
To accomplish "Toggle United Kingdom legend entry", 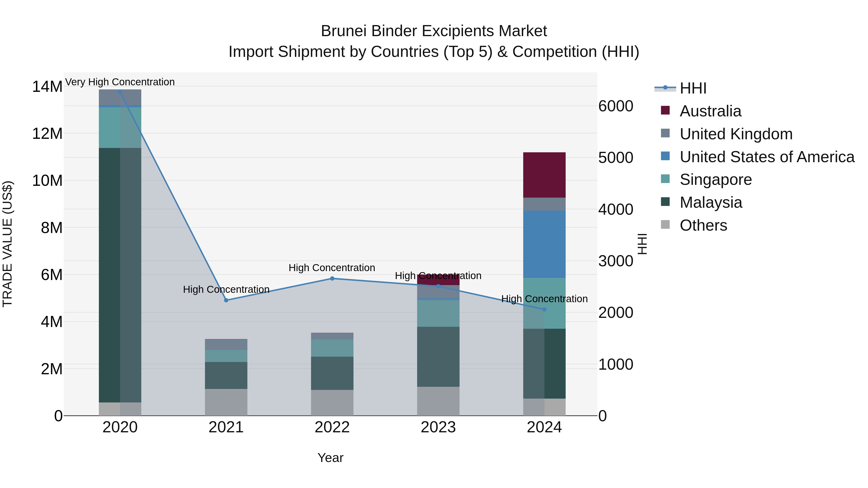I will (x=726, y=134).
